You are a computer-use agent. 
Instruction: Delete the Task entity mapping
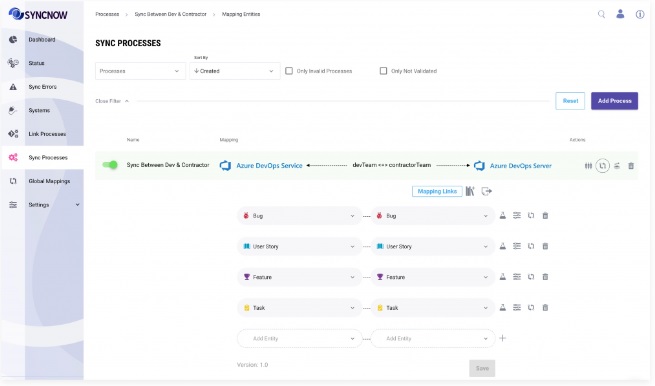coord(545,307)
